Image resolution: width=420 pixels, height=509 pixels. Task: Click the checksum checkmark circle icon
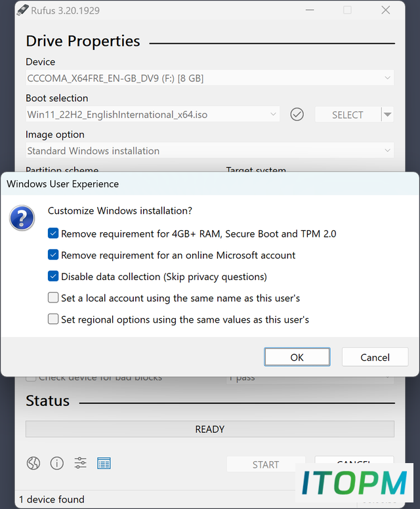[x=297, y=115]
